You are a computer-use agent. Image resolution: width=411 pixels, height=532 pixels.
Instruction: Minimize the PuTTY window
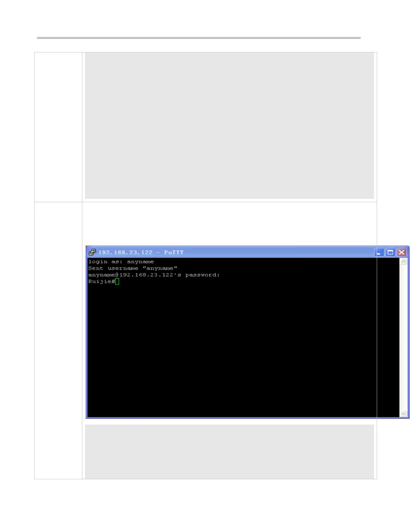point(379,252)
